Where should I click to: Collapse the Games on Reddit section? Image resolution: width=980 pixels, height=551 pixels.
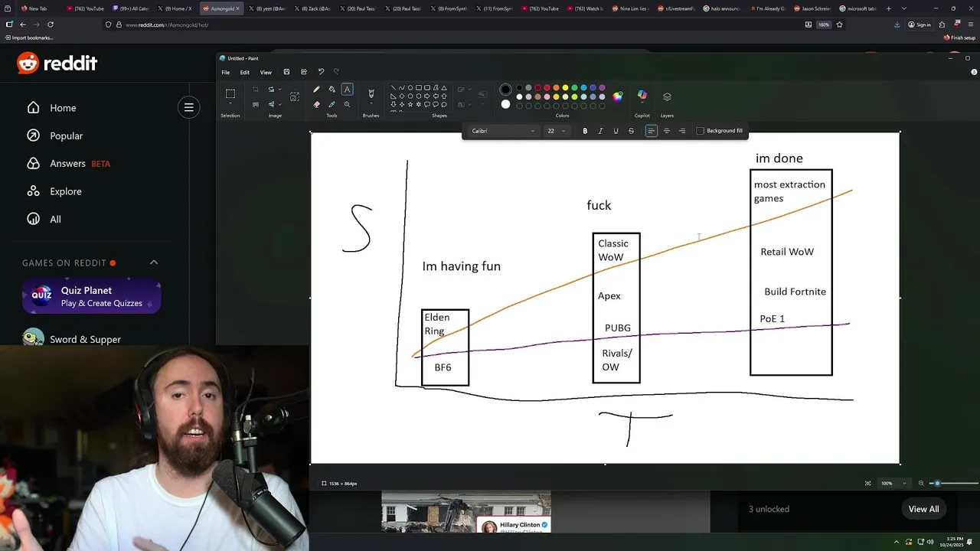[154, 262]
